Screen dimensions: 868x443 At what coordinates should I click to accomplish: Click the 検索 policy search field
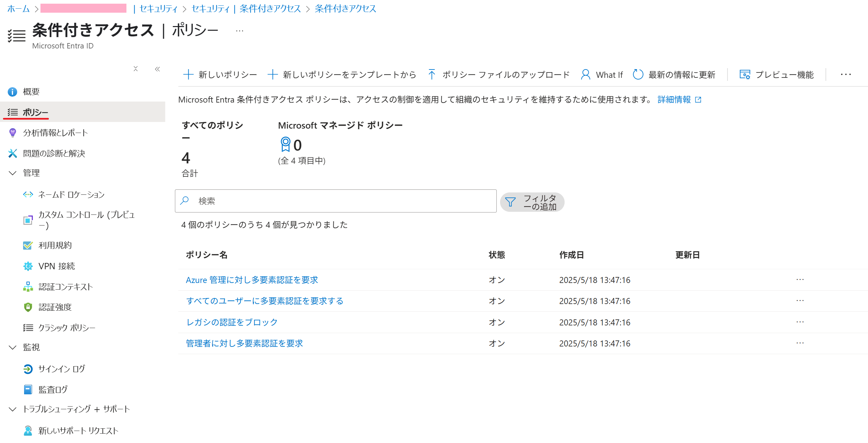pyautogui.click(x=335, y=201)
